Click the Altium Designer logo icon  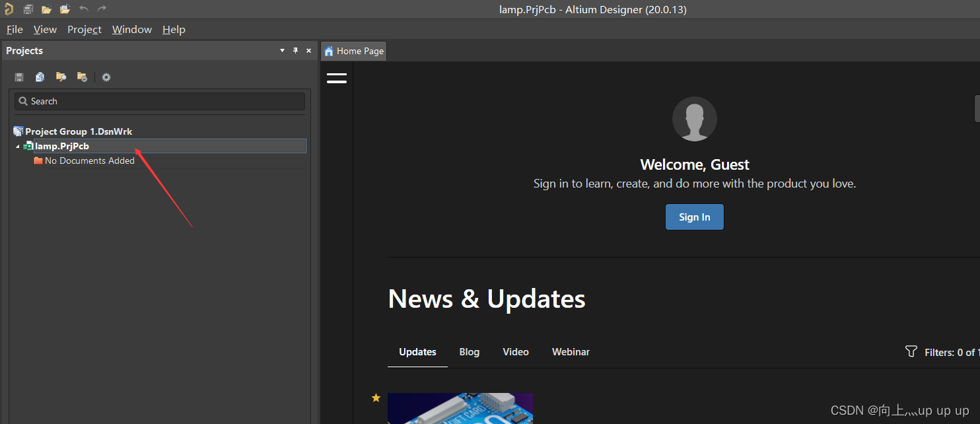point(9,9)
